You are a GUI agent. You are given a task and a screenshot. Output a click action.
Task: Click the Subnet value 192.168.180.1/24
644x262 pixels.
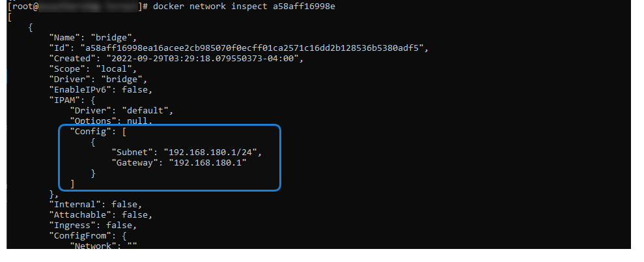[x=212, y=152]
